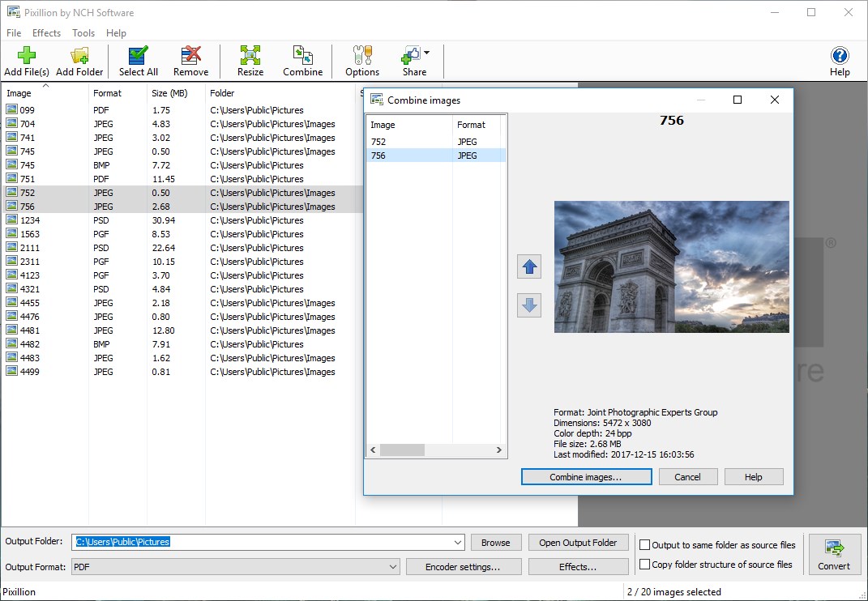Image resolution: width=868 pixels, height=601 pixels.
Task: Click Open Output Folder
Action: coord(578,543)
